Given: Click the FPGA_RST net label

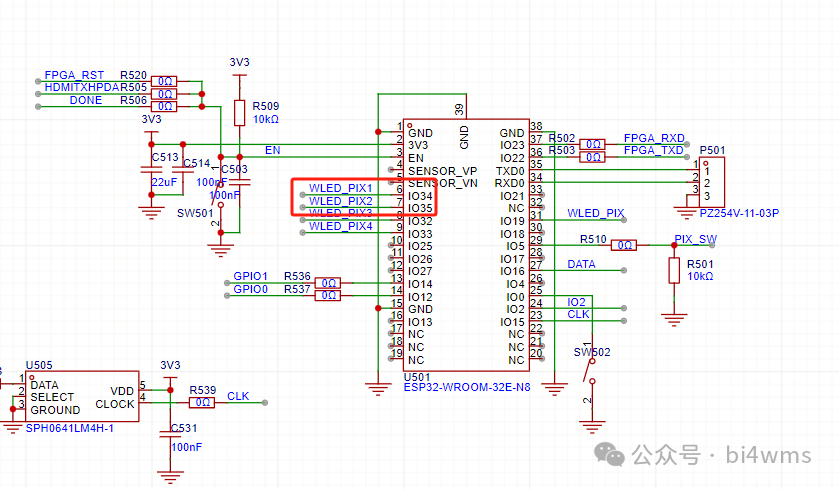Looking at the screenshot, I should [x=74, y=76].
